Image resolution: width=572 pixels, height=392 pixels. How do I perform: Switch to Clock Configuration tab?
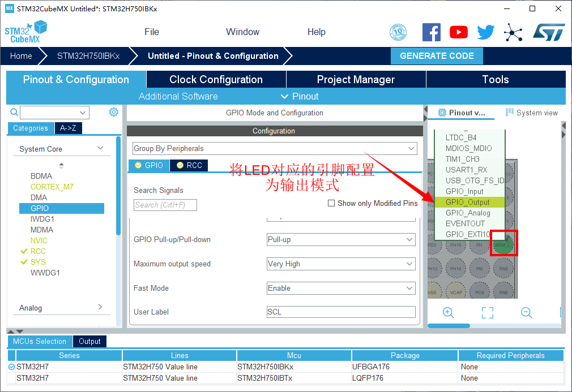pos(216,80)
